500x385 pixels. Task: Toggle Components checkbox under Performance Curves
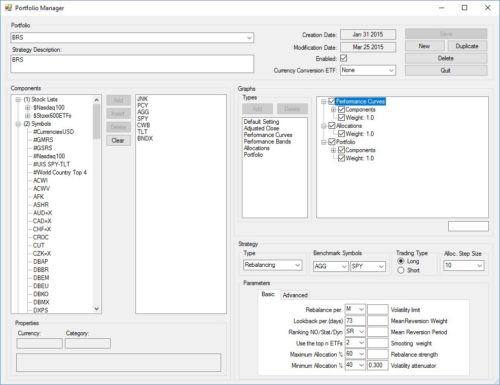(x=341, y=109)
